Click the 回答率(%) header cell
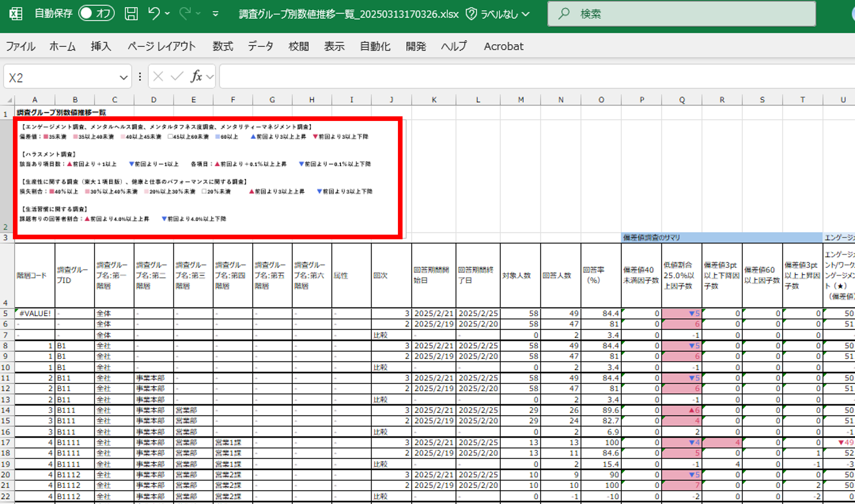Image resolution: width=855 pixels, height=504 pixels. [x=601, y=275]
